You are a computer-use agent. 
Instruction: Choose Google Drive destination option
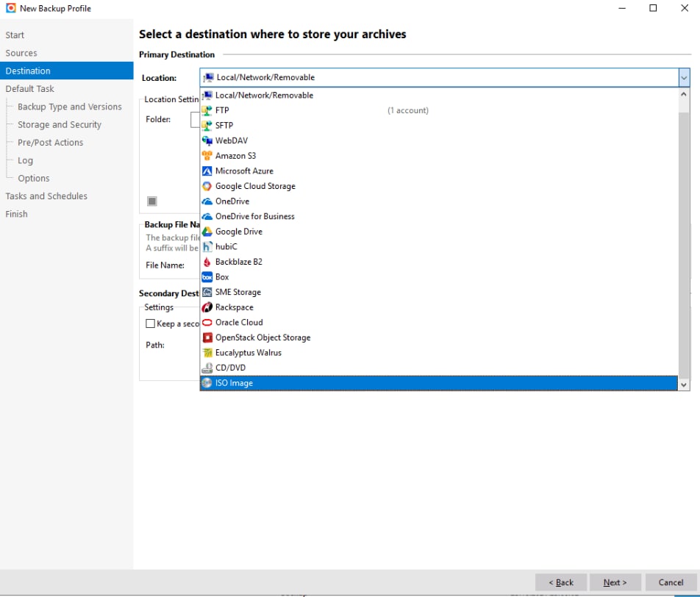tap(439, 232)
